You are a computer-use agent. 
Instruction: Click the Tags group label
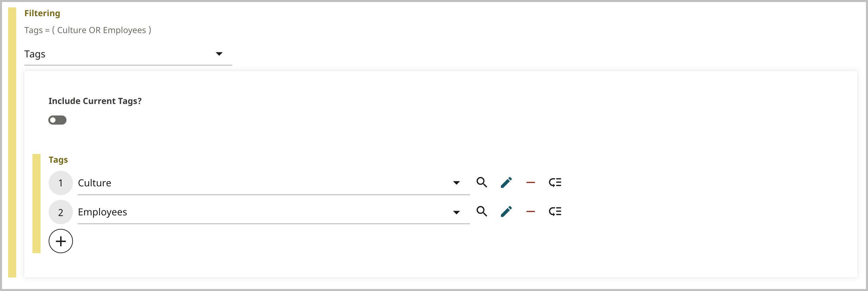[57, 159]
